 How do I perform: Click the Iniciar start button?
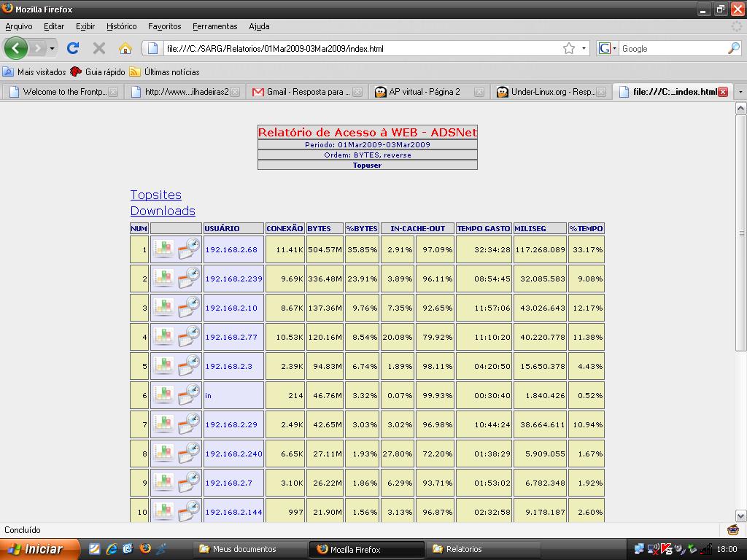pyautogui.click(x=39, y=549)
